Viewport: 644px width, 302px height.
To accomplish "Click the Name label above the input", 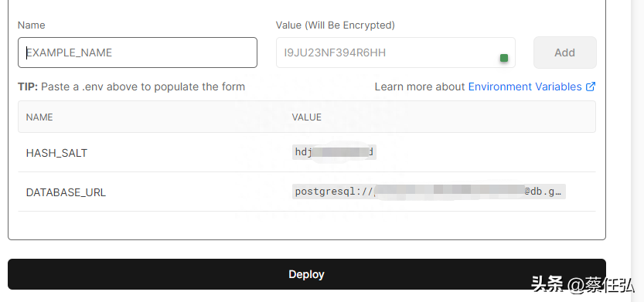I will click(x=31, y=25).
